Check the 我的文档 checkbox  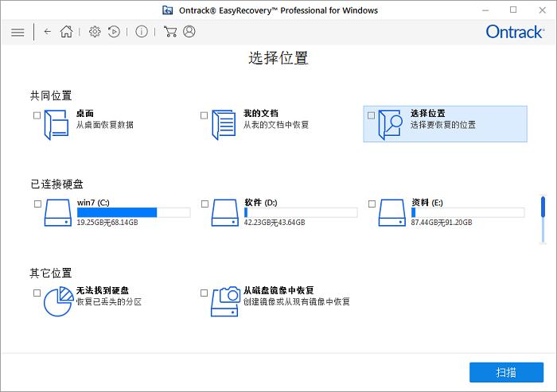[204, 115]
